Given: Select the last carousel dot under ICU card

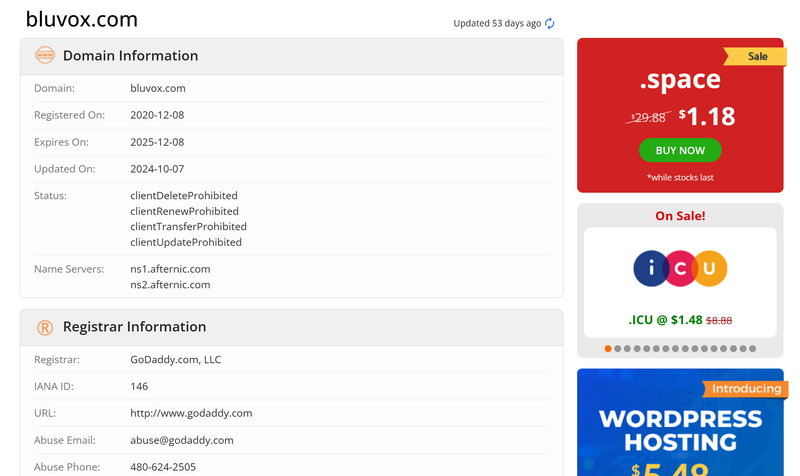Looking at the screenshot, I should pyautogui.click(x=753, y=348).
